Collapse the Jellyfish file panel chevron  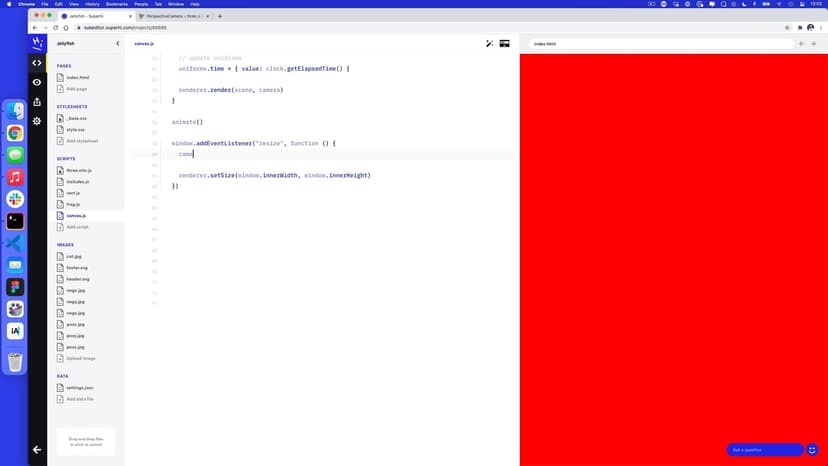click(117, 44)
